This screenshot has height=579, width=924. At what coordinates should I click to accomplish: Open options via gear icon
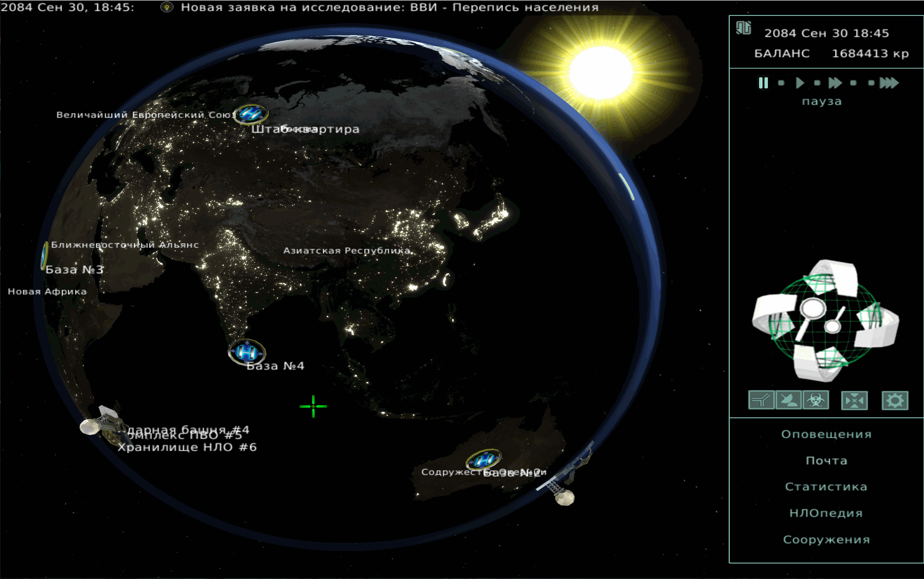click(895, 400)
